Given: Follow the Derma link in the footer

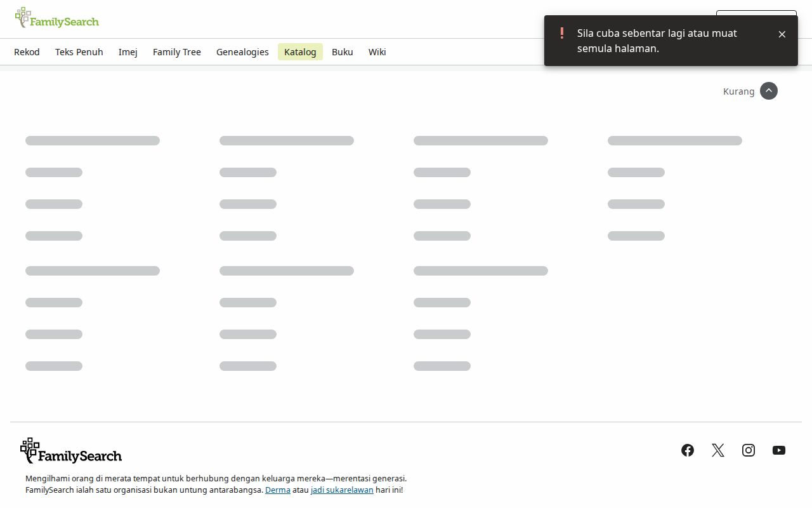Looking at the screenshot, I should 278,490.
